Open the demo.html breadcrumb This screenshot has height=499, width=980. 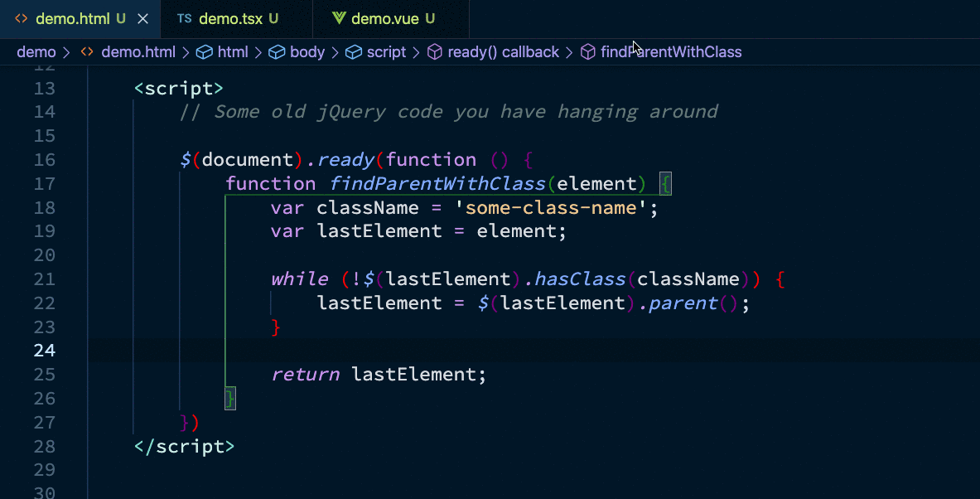click(138, 52)
